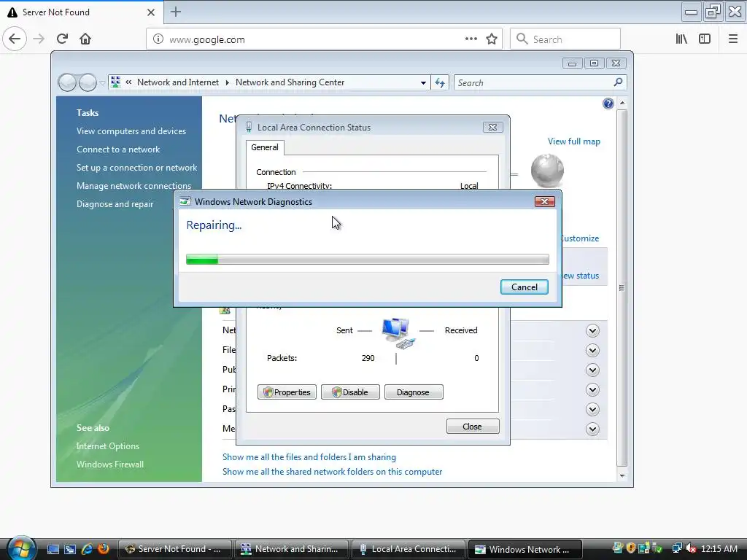Click the control panel refresh button

point(440,83)
